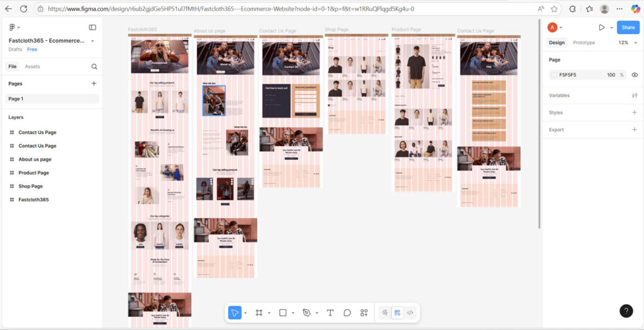The image size is (644, 330).
Task: Switch to the Prototype tab
Action: point(584,42)
